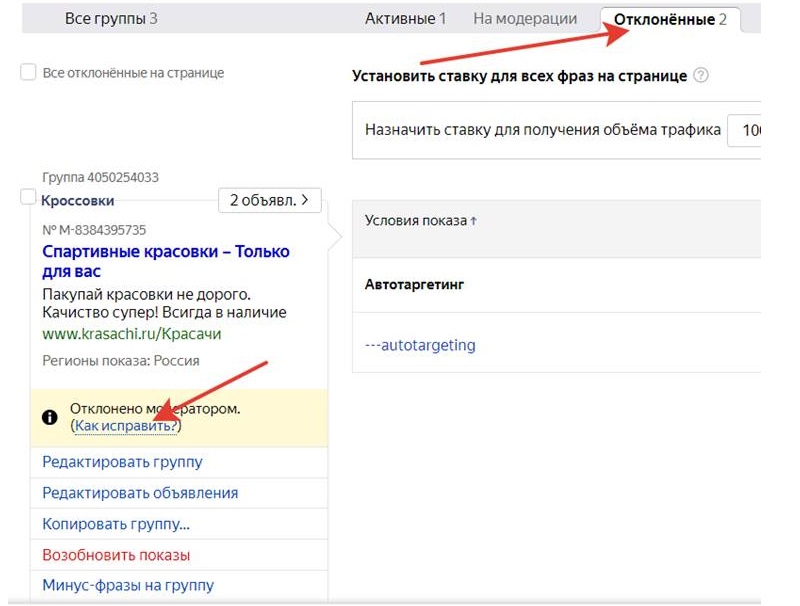The width and height of the screenshot is (800, 606).
Task: Select the Отклонённые tab
Action: [x=670, y=19]
